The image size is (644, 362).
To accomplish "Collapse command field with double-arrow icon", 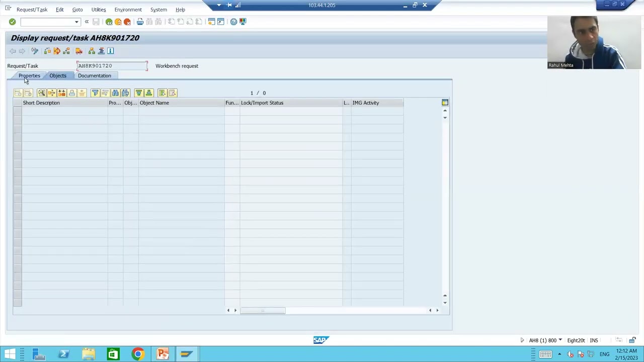I will pyautogui.click(x=87, y=22).
